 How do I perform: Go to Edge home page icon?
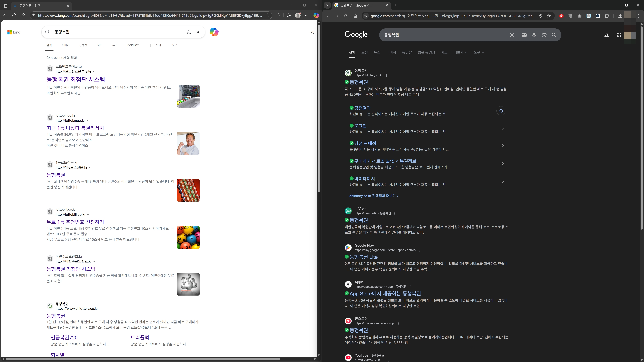point(23,15)
